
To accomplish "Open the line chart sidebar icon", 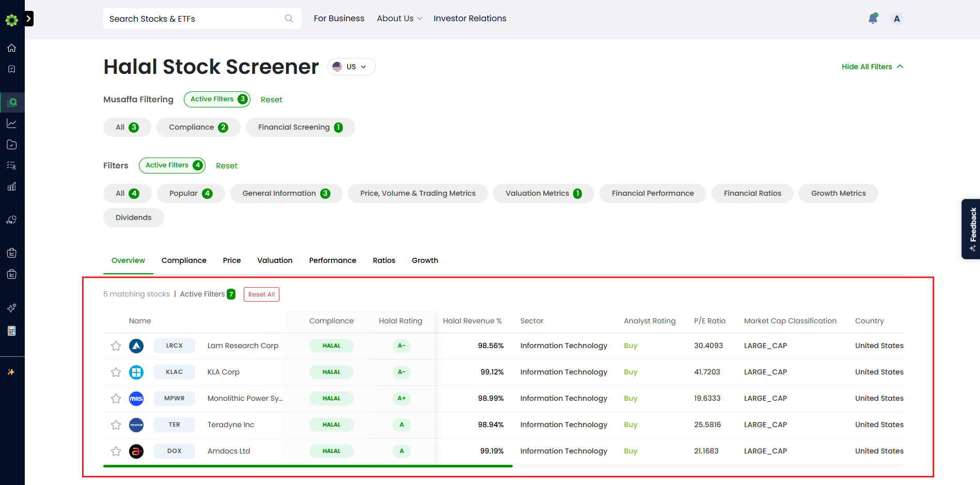I will (11, 123).
